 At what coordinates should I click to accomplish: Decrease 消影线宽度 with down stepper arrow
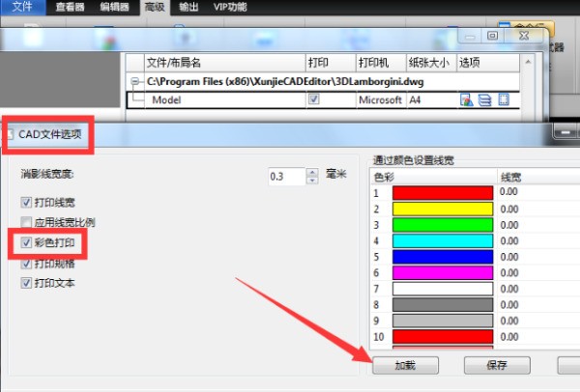312,181
